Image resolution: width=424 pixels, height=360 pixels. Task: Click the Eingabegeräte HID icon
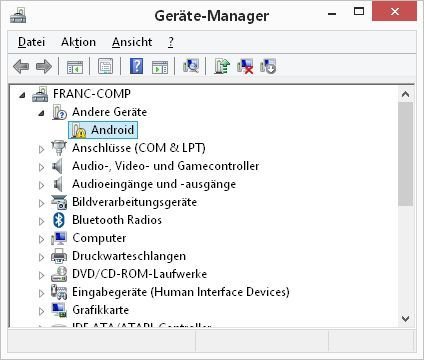pyautogui.click(x=59, y=292)
